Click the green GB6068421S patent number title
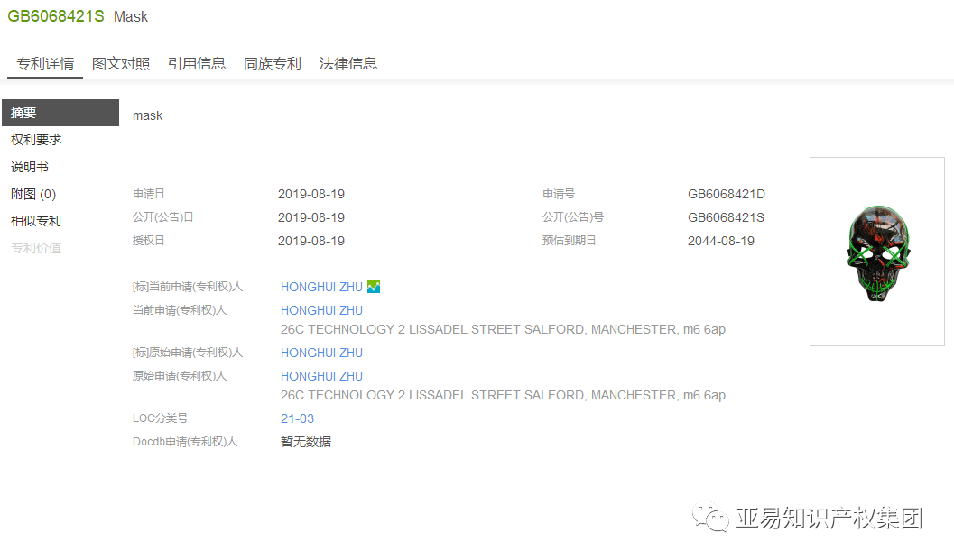 coord(56,16)
